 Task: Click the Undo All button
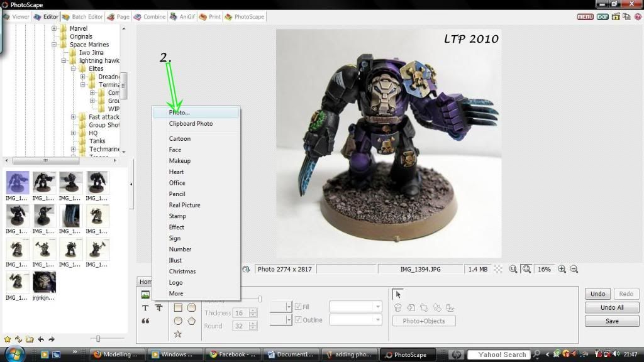612,307
